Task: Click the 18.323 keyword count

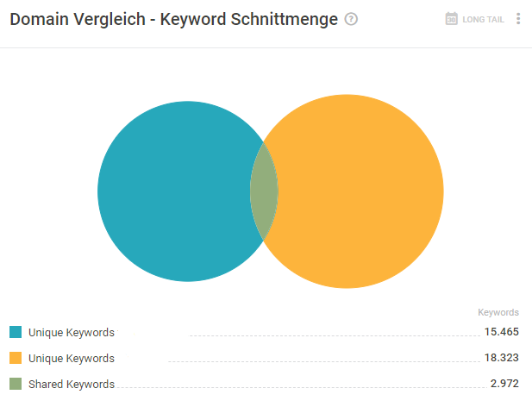Action: (x=502, y=358)
